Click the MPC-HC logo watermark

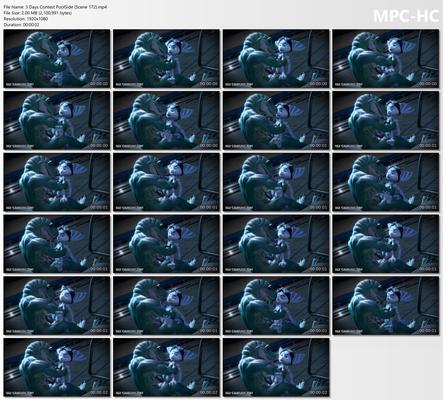(406, 16)
